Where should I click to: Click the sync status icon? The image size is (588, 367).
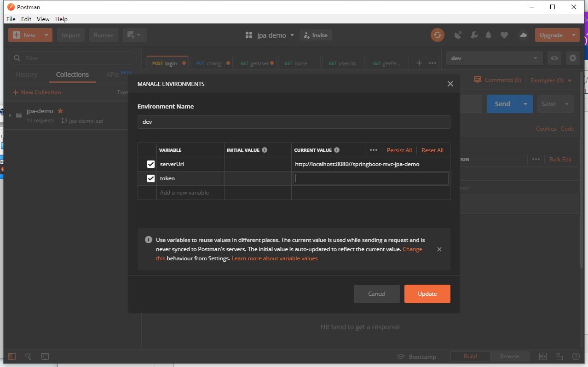coord(437,35)
